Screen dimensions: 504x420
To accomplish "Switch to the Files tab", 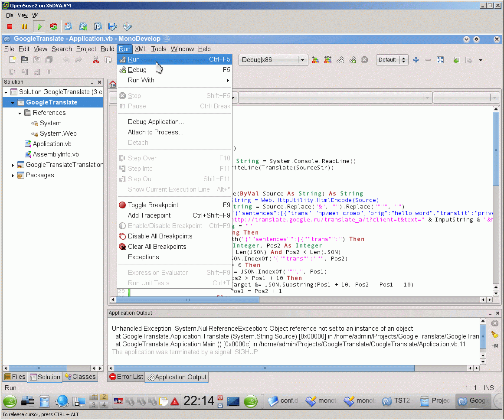I will tap(15, 377).
